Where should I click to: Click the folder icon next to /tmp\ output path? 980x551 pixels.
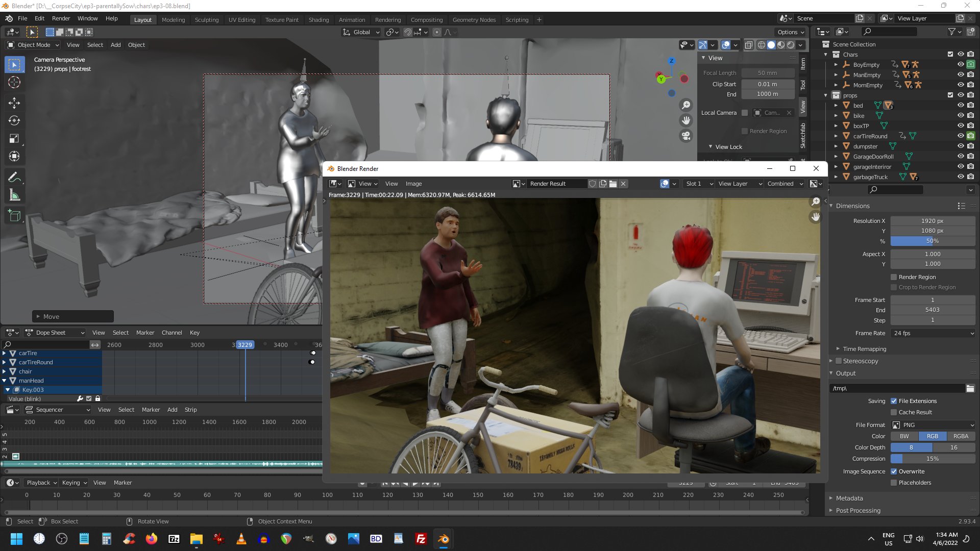(x=970, y=388)
